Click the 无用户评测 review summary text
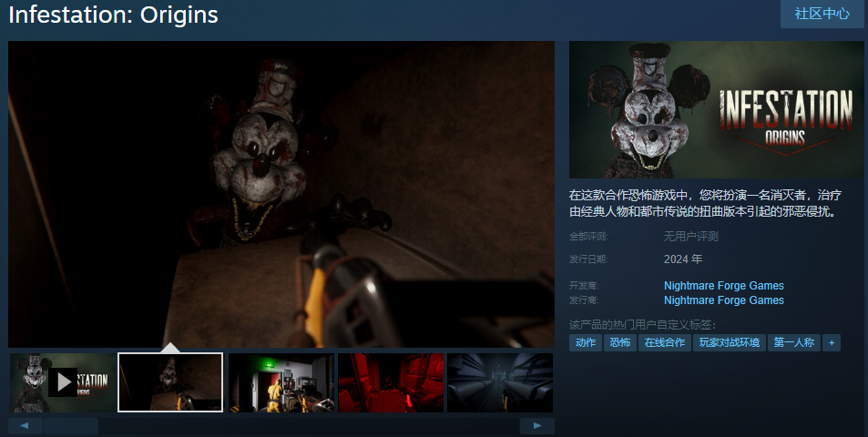 pos(691,237)
